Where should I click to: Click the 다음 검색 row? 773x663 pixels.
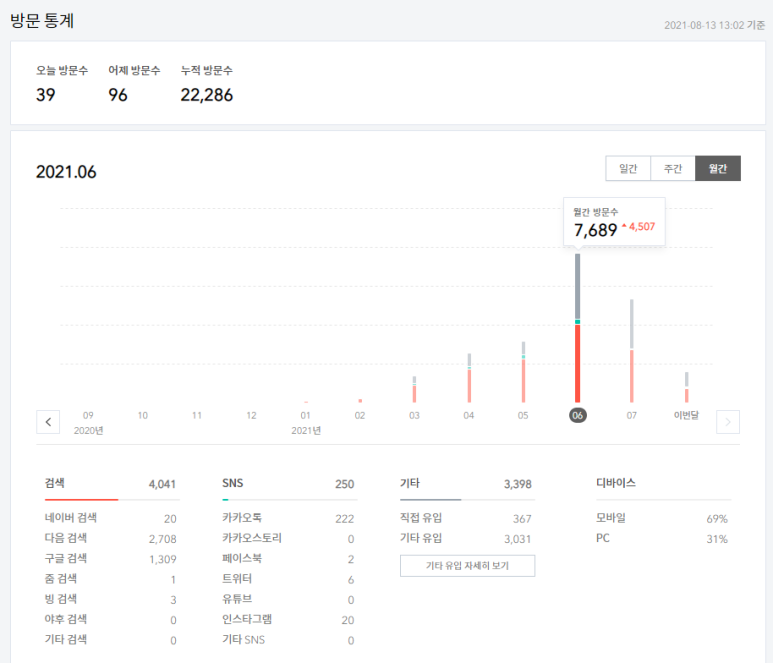click(110, 538)
